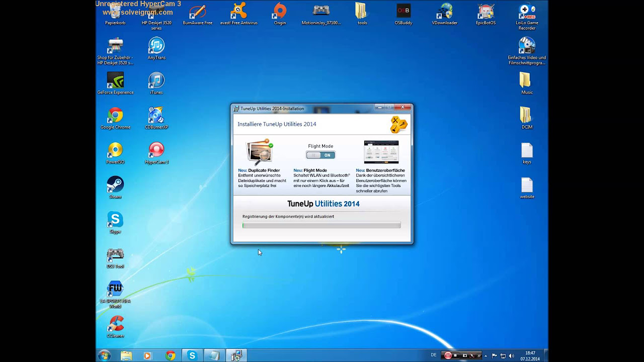644x362 pixels.
Task: Open MotioninJoy desktop icon
Action: pos(321,14)
